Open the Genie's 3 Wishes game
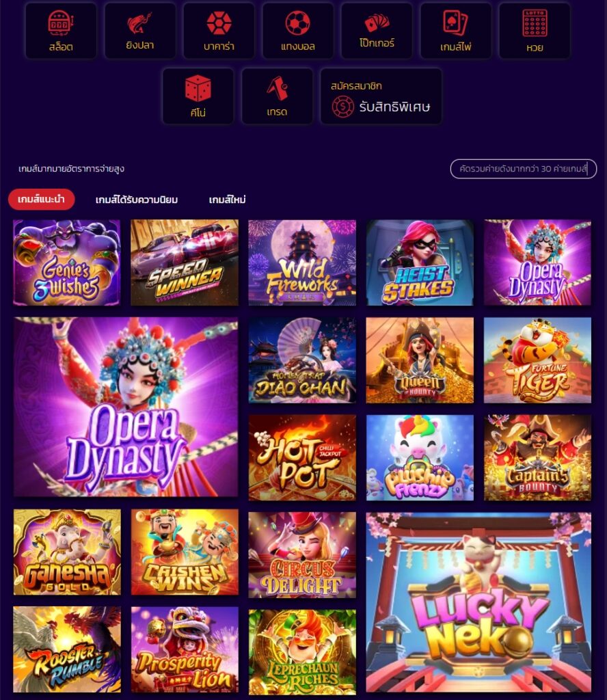The height and width of the screenshot is (700, 607). click(67, 262)
